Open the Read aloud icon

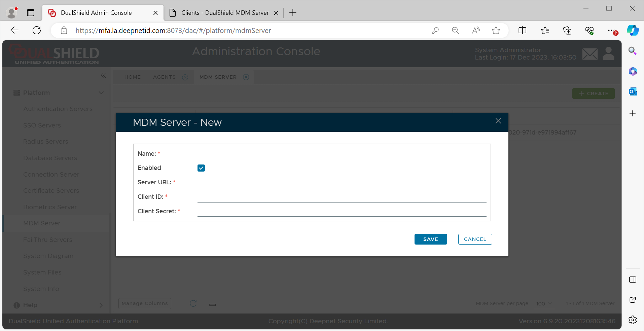click(x=476, y=31)
